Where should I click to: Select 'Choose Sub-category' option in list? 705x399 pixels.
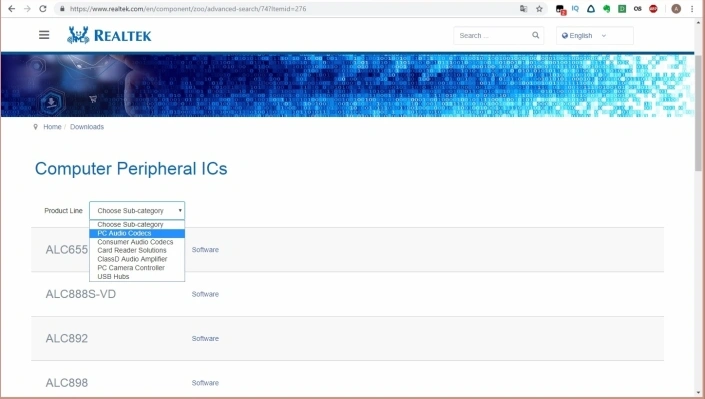137,224
